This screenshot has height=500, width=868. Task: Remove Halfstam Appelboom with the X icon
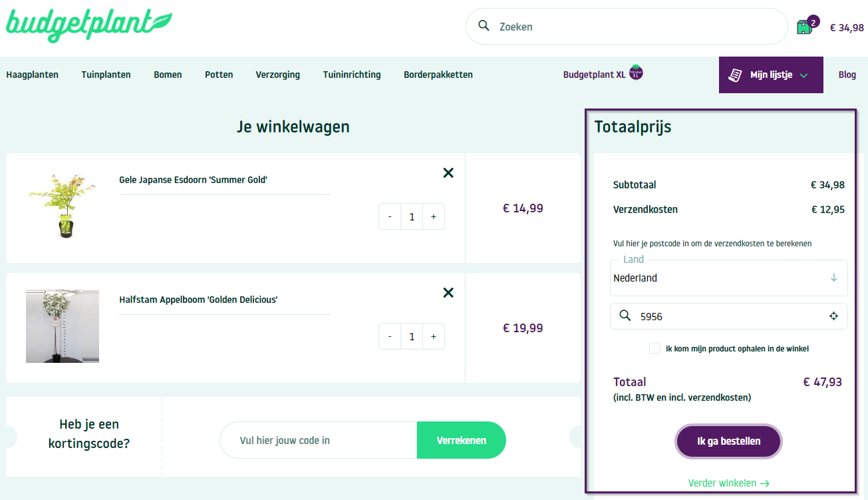click(448, 293)
